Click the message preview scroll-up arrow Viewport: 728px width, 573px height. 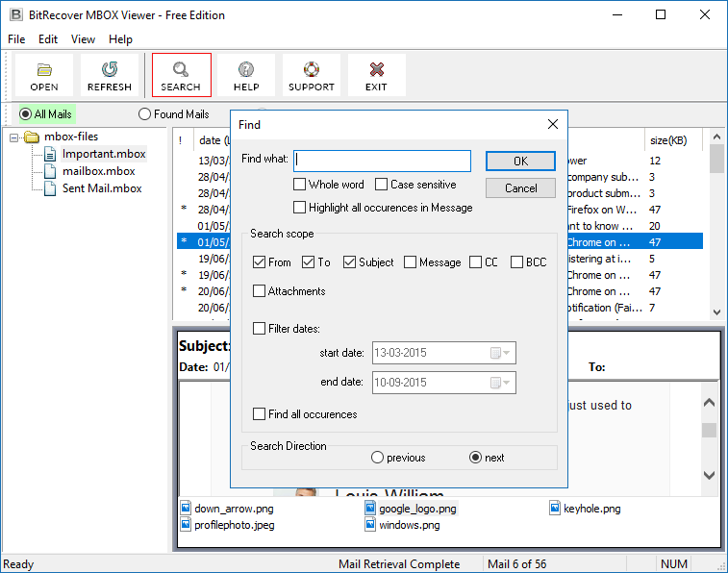[x=709, y=402]
